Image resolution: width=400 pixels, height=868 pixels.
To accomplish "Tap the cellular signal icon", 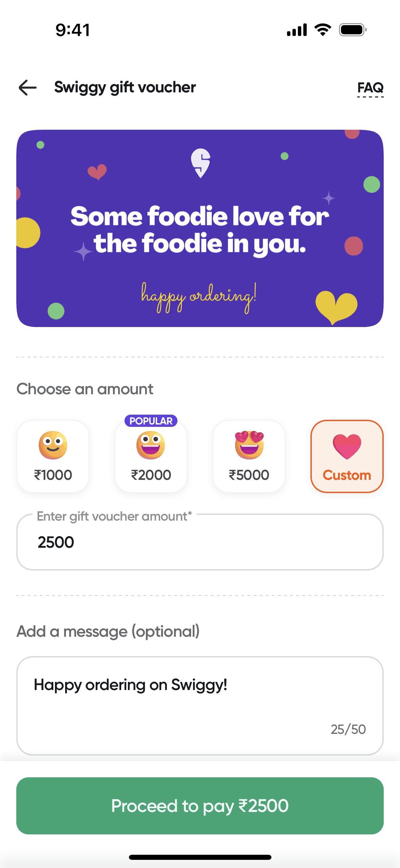I will (x=297, y=30).
